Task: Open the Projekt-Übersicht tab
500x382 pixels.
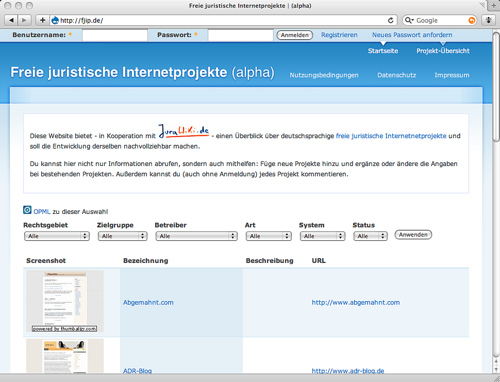Action: pyautogui.click(x=443, y=51)
